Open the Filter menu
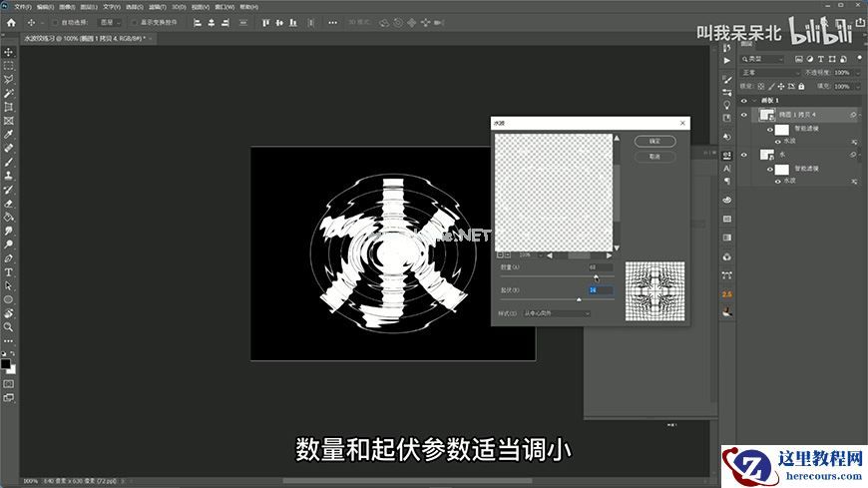Image resolution: width=868 pixels, height=488 pixels. coord(158,7)
